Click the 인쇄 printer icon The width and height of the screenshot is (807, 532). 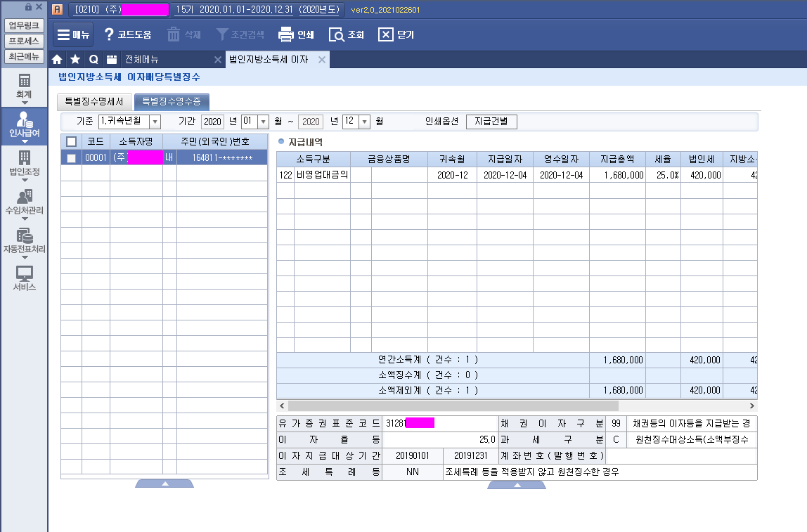pyautogui.click(x=285, y=34)
